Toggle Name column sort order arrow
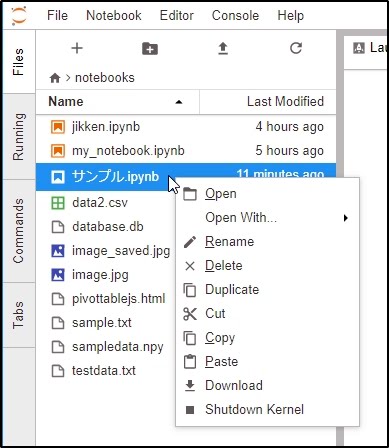The image size is (389, 448). click(179, 102)
